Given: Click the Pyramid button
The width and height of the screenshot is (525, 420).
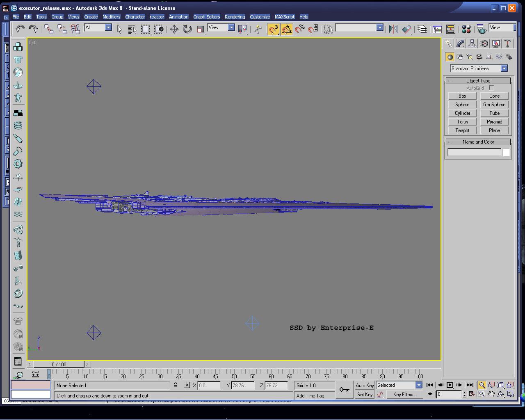Looking at the screenshot, I should 494,122.
